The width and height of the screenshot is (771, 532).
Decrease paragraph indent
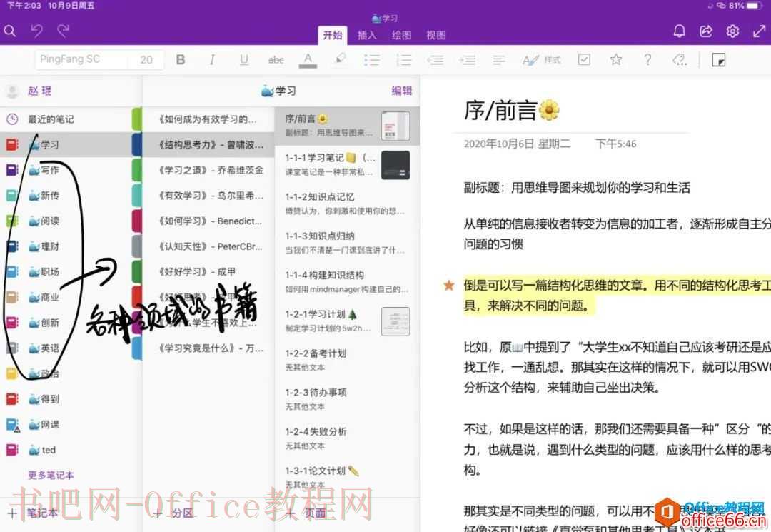click(x=435, y=60)
